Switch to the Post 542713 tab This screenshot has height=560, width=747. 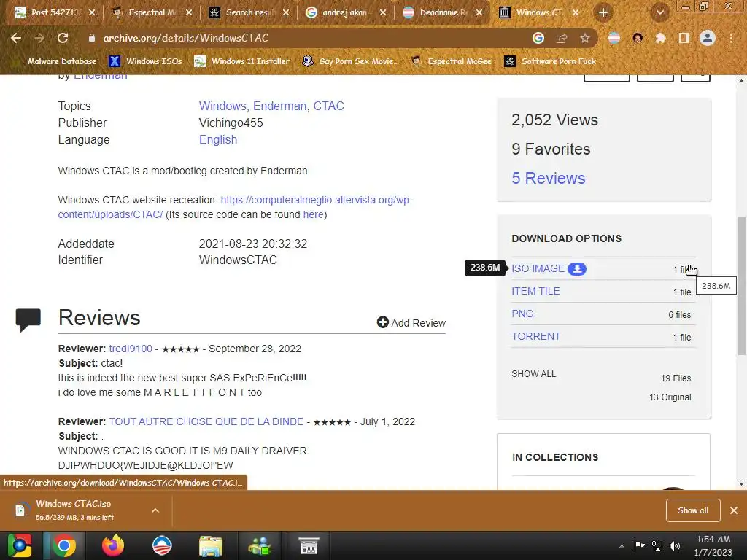coord(54,12)
